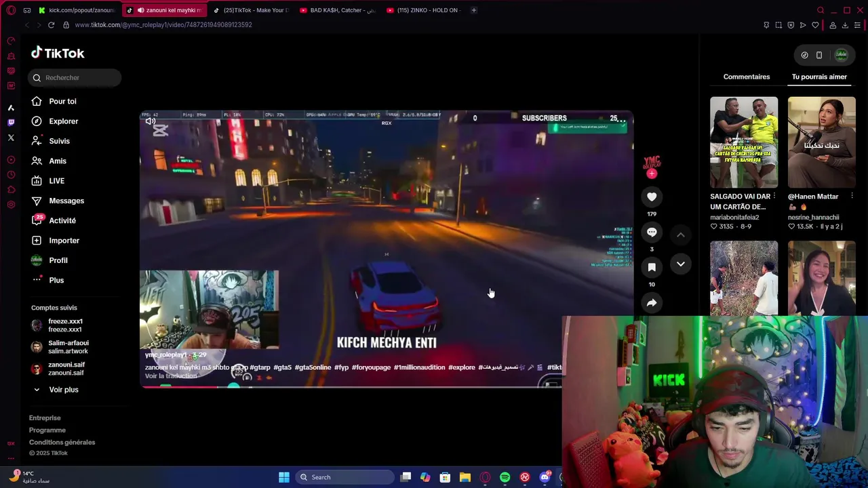Open browser downloads icon
Image resolution: width=868 pixels, height=488 pixels.
845,25
